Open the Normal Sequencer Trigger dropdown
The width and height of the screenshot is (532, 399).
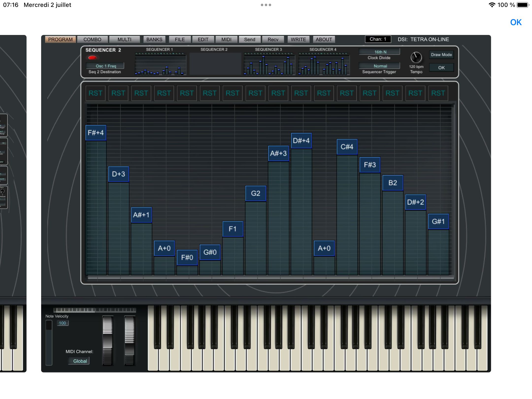click(x=379, y=66)
